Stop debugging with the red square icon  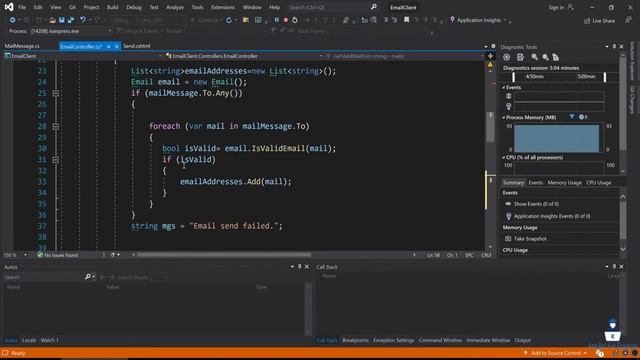[x=286, y=20]
